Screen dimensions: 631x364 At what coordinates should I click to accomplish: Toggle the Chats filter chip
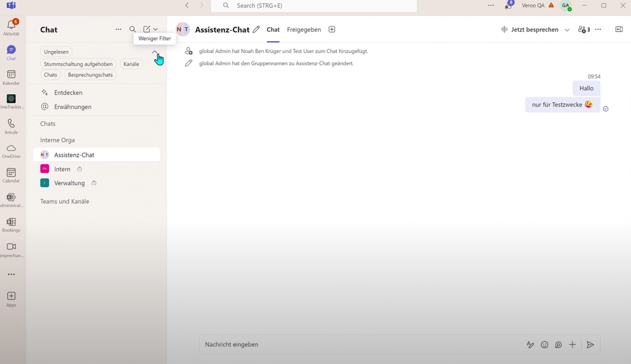click(51, 75)
